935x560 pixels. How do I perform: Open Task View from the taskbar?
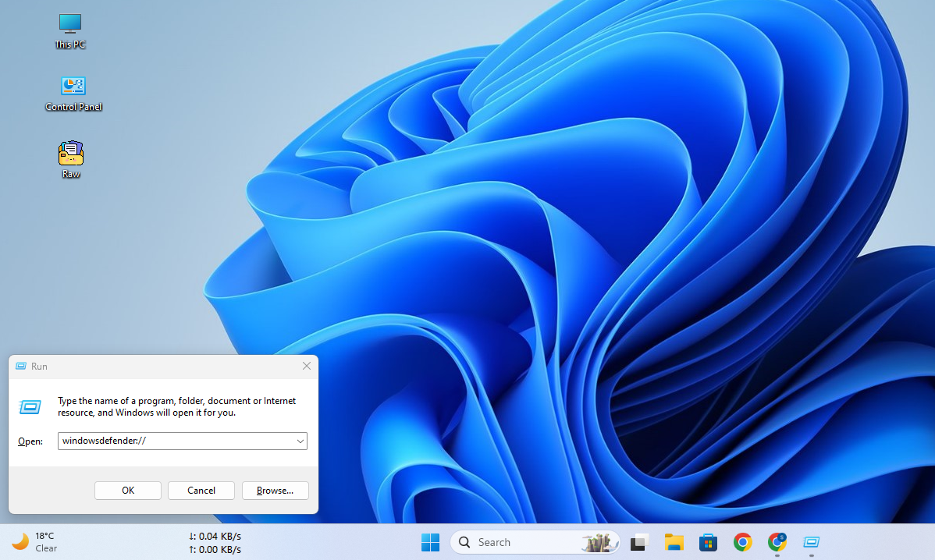point(640,542)
